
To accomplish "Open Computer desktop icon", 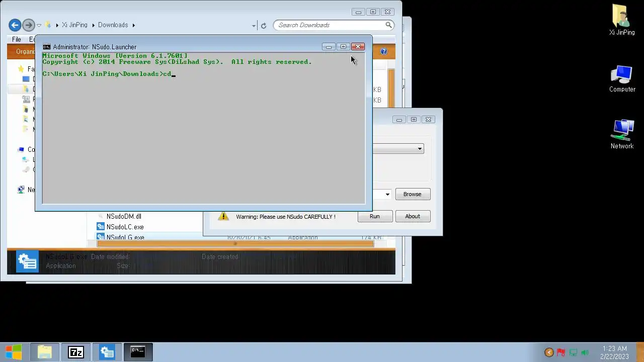I will tap(622, 79).
